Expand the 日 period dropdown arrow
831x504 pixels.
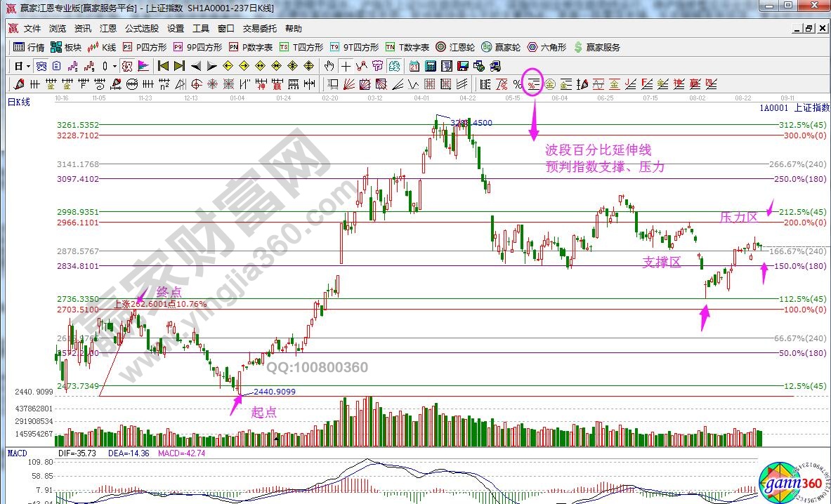tap(28, 67)
